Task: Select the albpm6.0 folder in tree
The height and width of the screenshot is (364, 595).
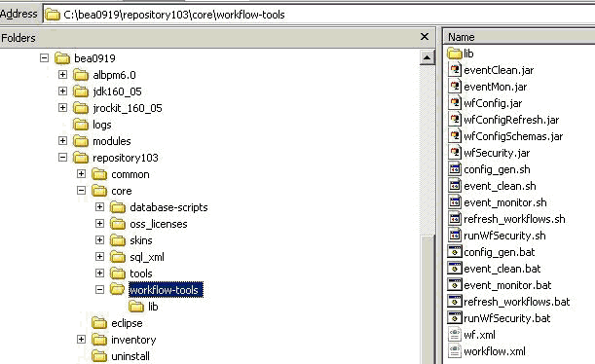Action: point(105,75)
